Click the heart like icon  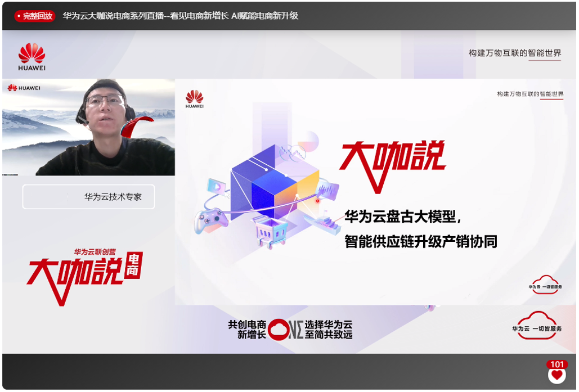tap(556, 375)
